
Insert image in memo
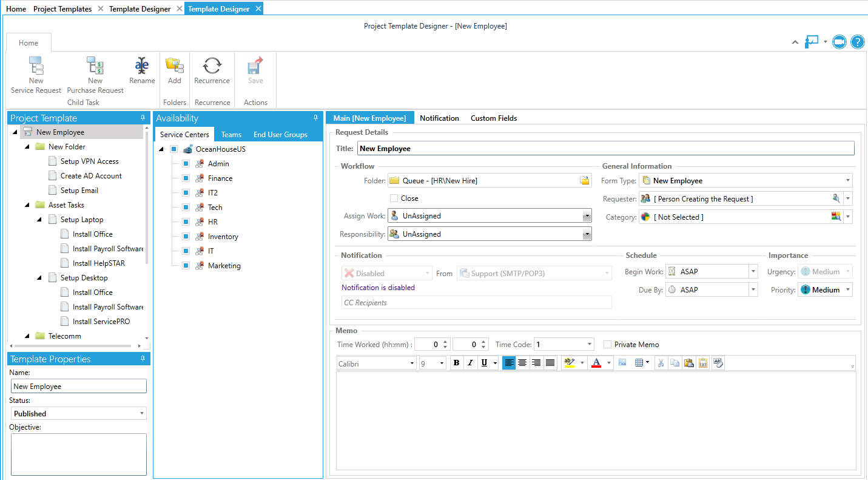[622, 363]
